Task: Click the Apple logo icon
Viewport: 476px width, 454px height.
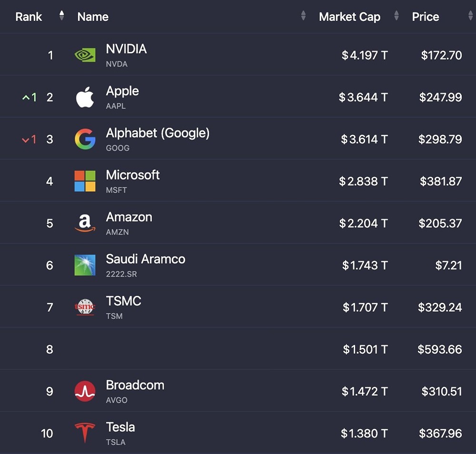Action: coord(85,98)
